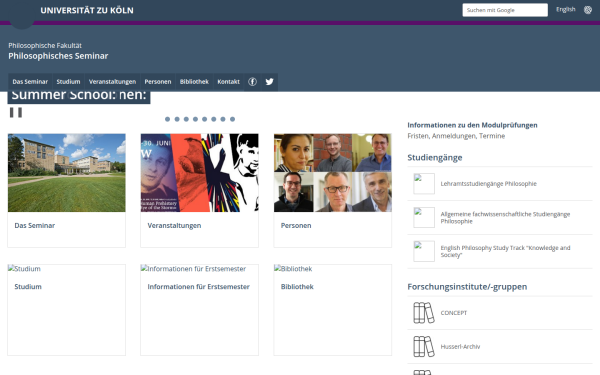The width and height of the screenshot is (600, 375).
Task: Click the Knowledge and Society image placeholder
Action: [x=424, y=251]
